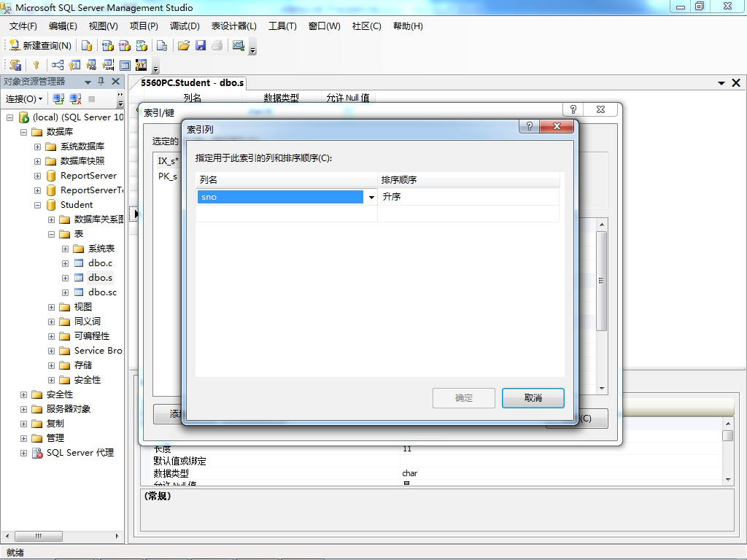Screen dimensions: 747x560
Task: Expand the 系统数据库 folder
Action: (x=38, y=147)
